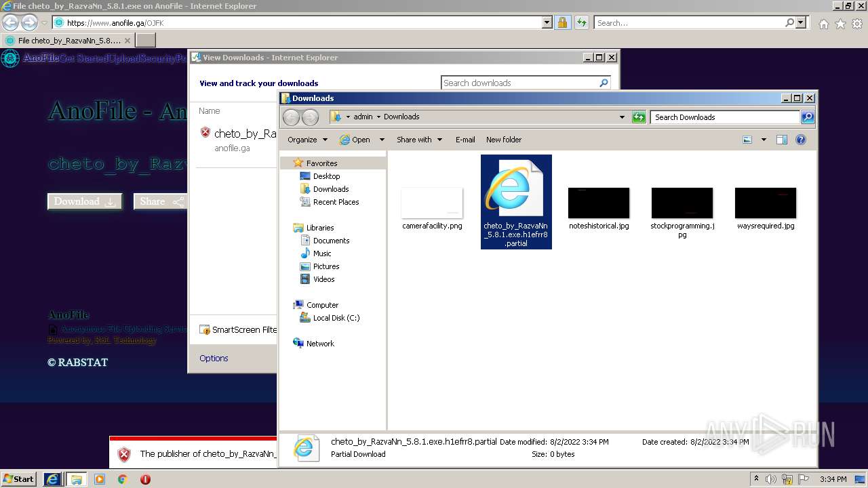This screenshot has width=868, height=488.
Task: Select Videos library in navigation pane
Action: pyautogui.click(x=323, y=279)
